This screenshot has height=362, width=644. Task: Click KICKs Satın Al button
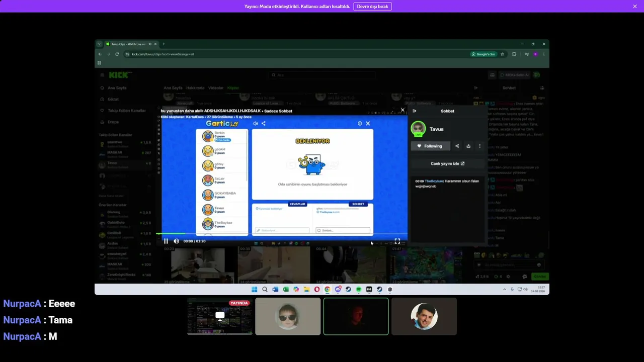point(515,75)
